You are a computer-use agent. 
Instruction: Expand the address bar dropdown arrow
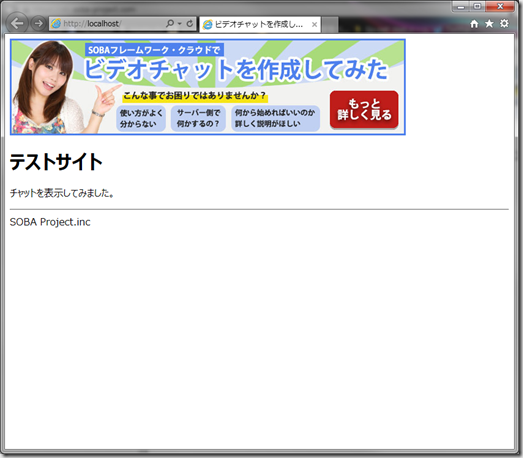click(179, 24)
